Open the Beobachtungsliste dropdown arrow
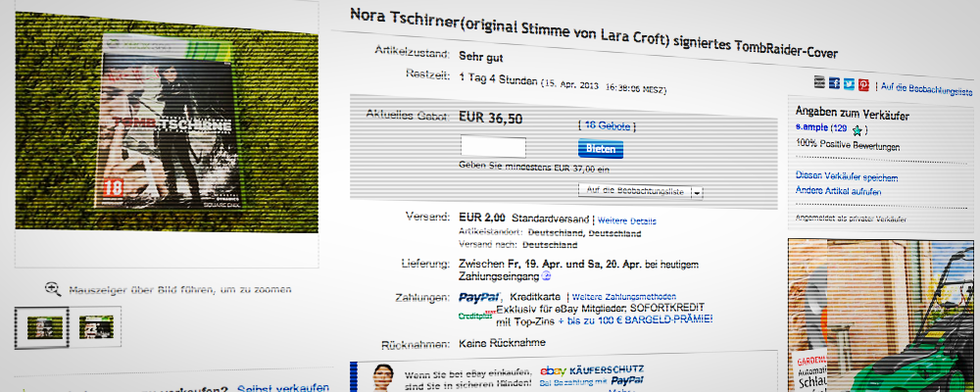The width and height of the screenshot is (980, 392). click(x=696, y=192)
